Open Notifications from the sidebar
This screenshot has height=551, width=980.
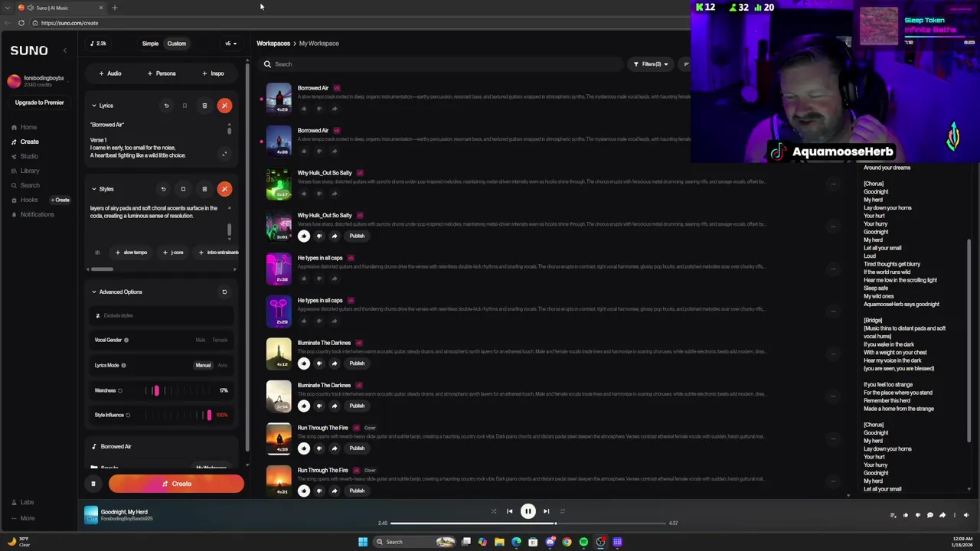tap(33, 214)
